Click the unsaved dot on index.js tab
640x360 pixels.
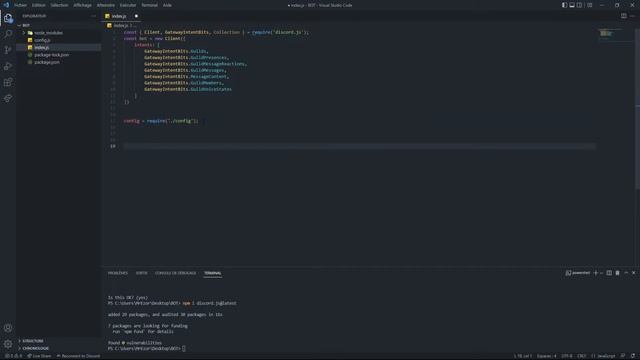click(136, 16)
